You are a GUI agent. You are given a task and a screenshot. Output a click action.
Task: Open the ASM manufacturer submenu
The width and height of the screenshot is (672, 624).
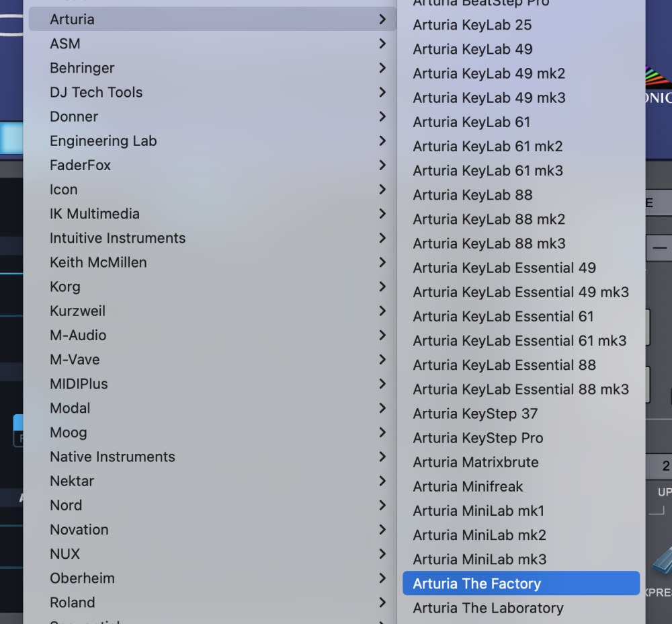coord(212,44)
